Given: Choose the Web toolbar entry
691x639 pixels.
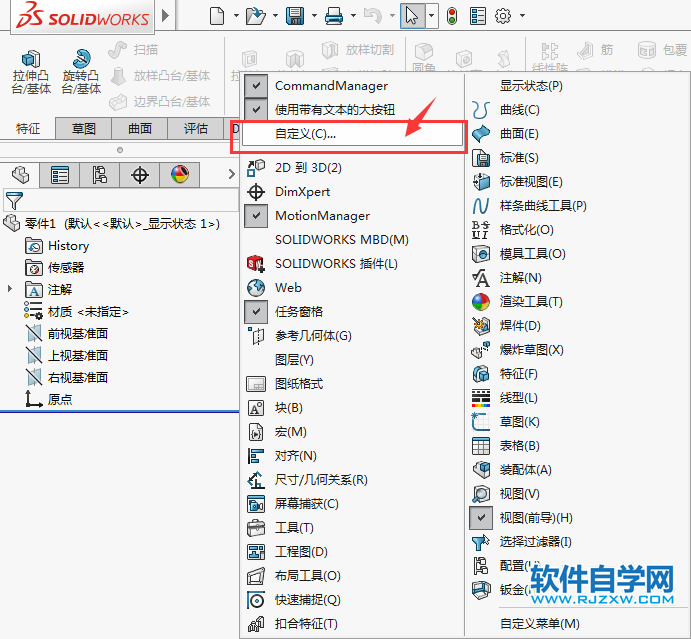Looking at the screenshot, I should (x=352, y=288).
